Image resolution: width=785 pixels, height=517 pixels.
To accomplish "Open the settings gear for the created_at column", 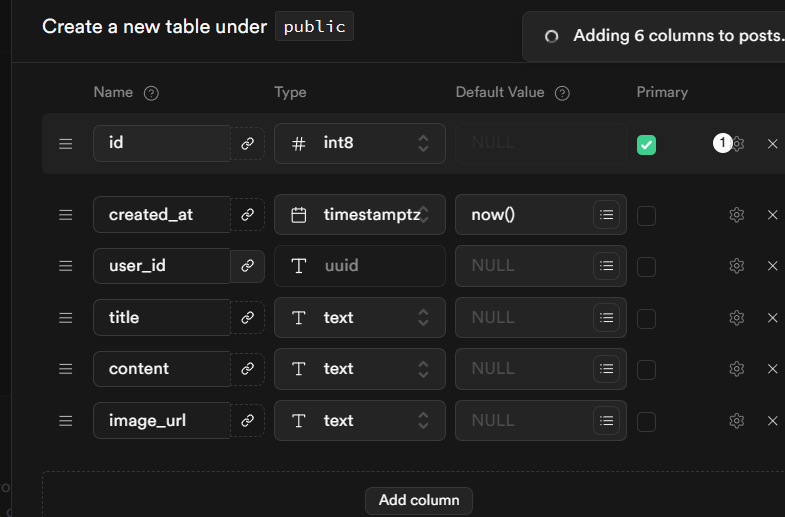I will click(737, 215).
